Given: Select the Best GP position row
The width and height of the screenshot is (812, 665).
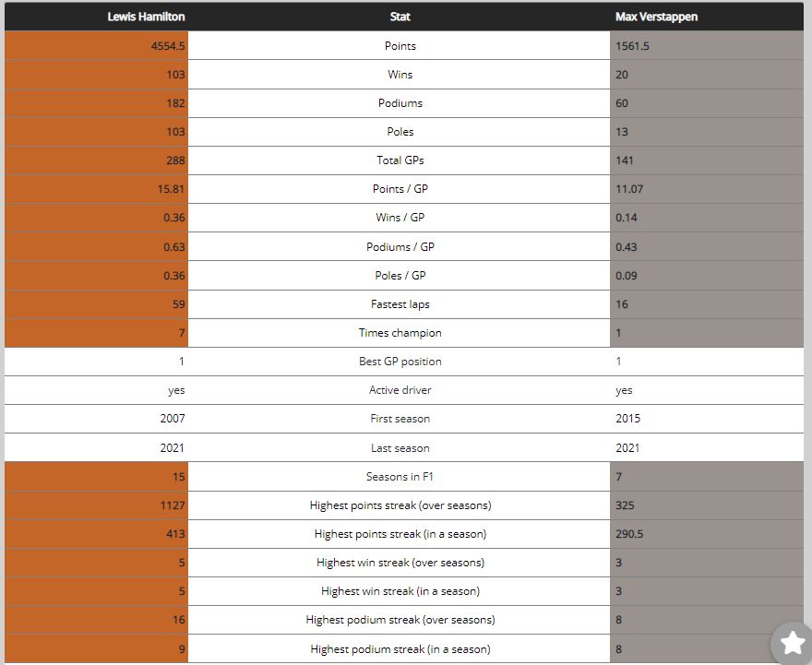Looking at the screenshot, I should pyautogui.click(x=404, y=362).
